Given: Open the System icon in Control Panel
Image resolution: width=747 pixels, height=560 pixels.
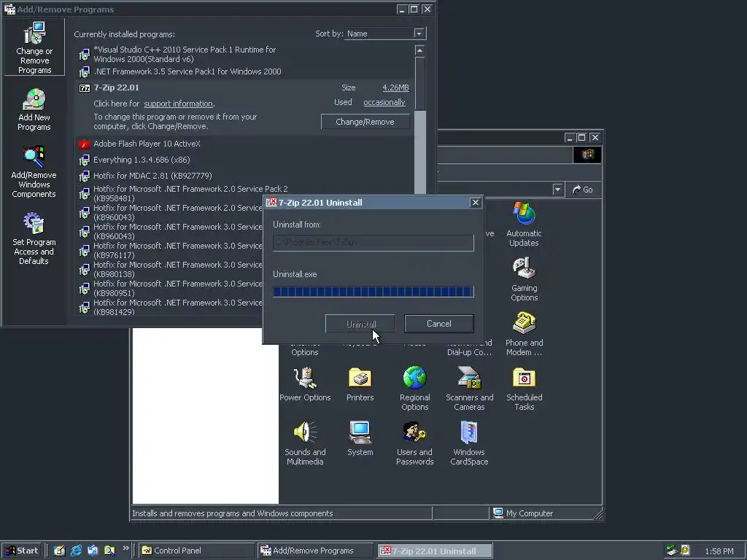Looking at the screenshot, I should click(360, 438).
